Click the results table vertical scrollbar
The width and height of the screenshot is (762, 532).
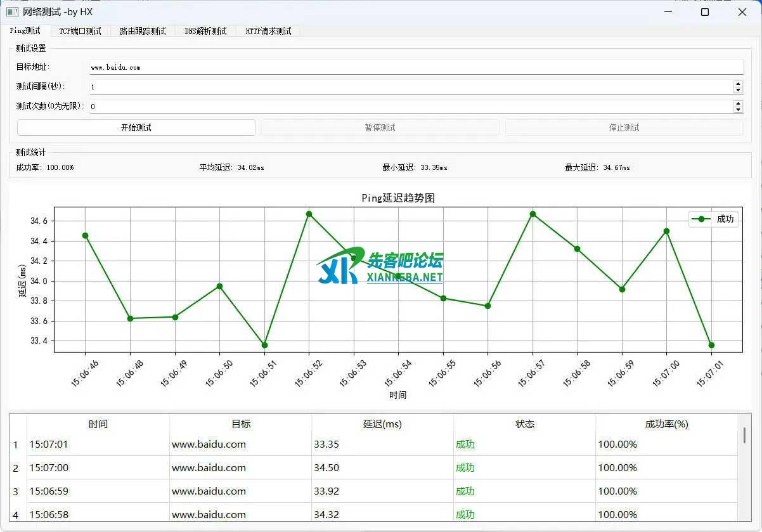[744, 436]
